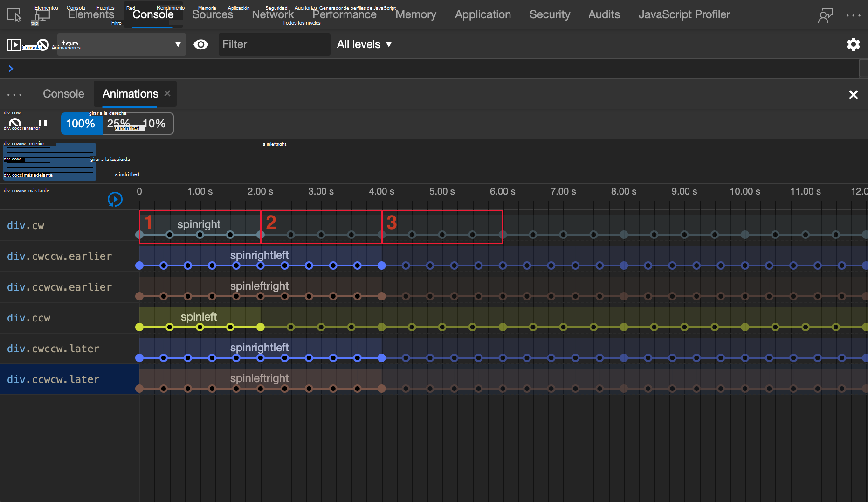
Task: Show the console sidebar panel icon
Action: (x=14, y=45)
